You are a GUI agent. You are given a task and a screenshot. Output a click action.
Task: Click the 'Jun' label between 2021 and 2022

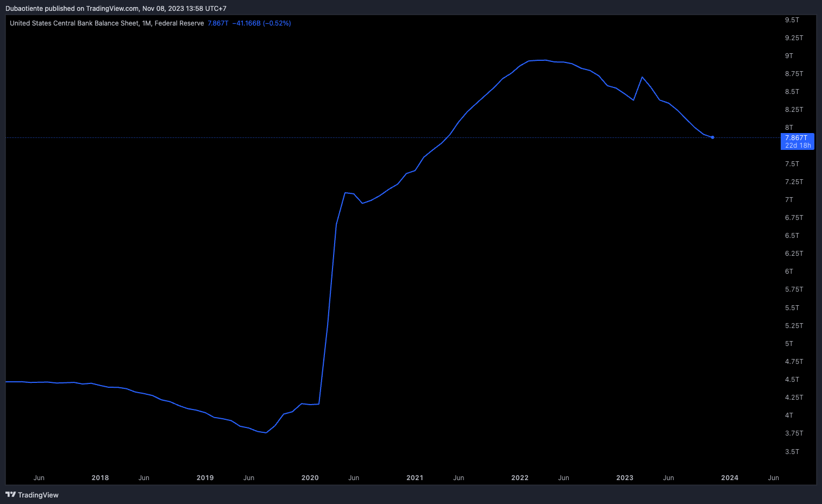(x=459, y=478)
